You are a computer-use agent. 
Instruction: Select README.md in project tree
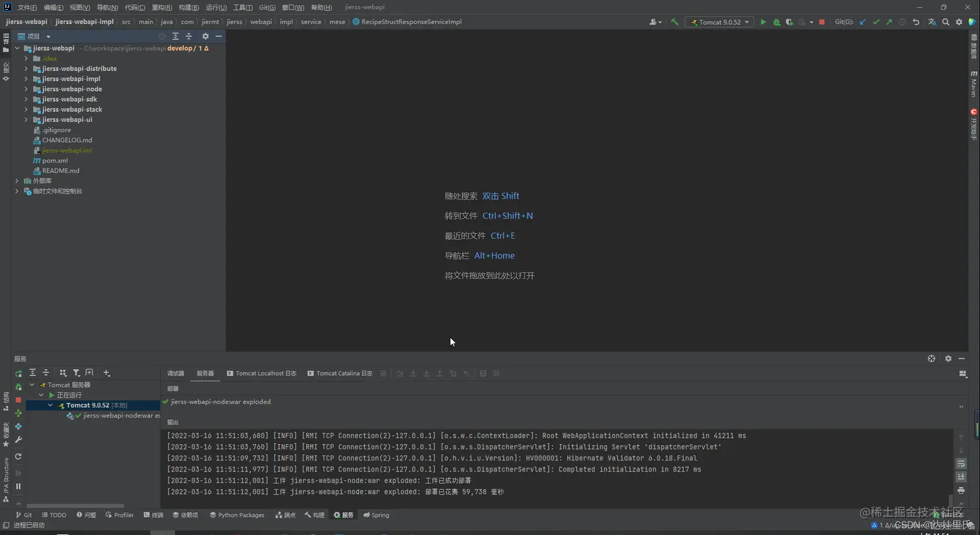(60, 171)
